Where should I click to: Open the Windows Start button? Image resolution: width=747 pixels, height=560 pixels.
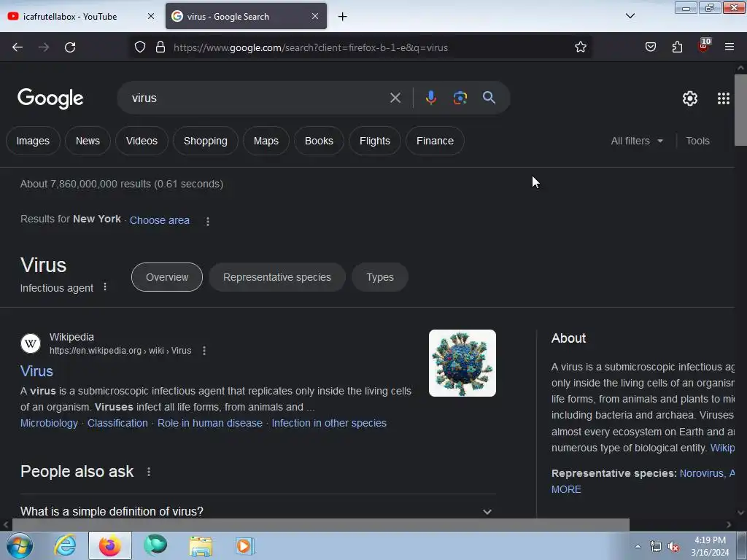coord(20,545)
